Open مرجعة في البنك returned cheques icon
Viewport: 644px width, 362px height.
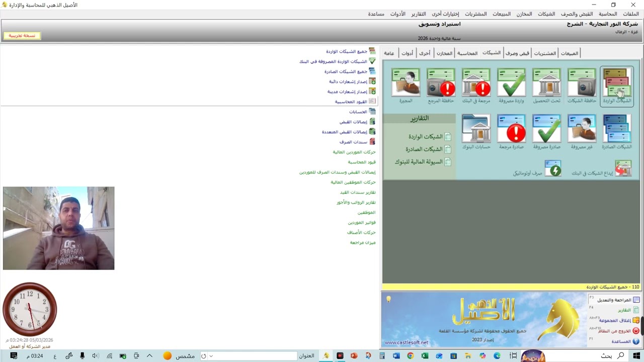click(x=476, y=86)
